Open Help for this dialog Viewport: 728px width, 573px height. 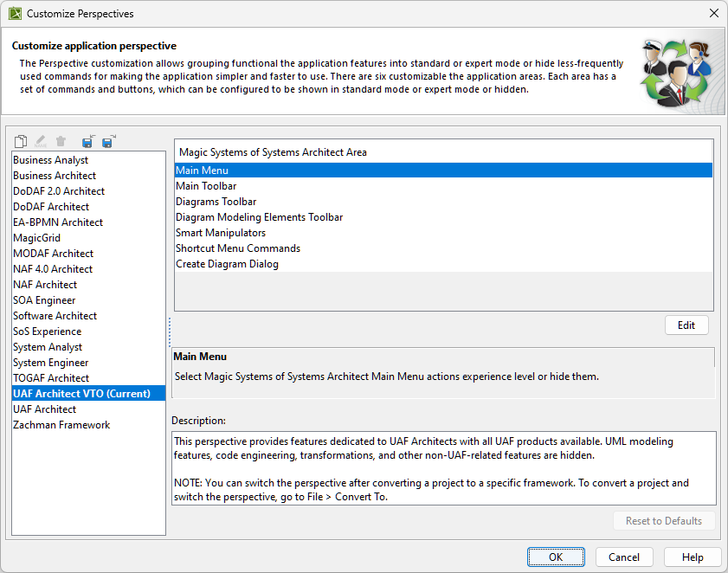(x=693, y=557)
